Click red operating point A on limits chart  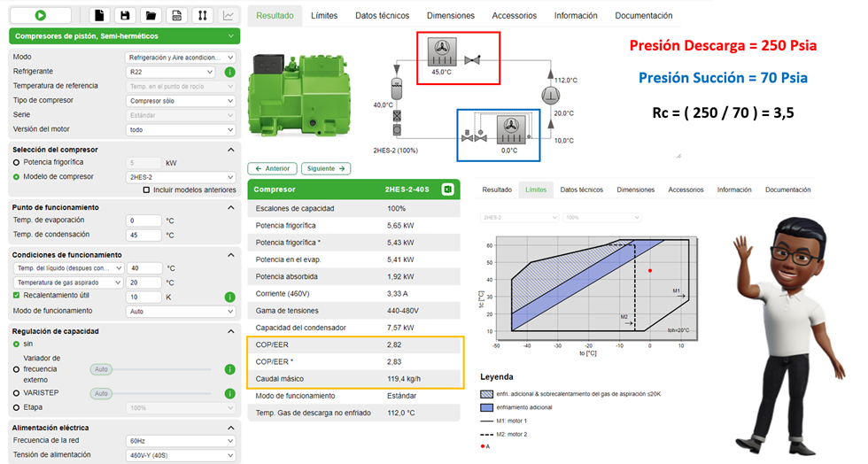coord(650,271)
